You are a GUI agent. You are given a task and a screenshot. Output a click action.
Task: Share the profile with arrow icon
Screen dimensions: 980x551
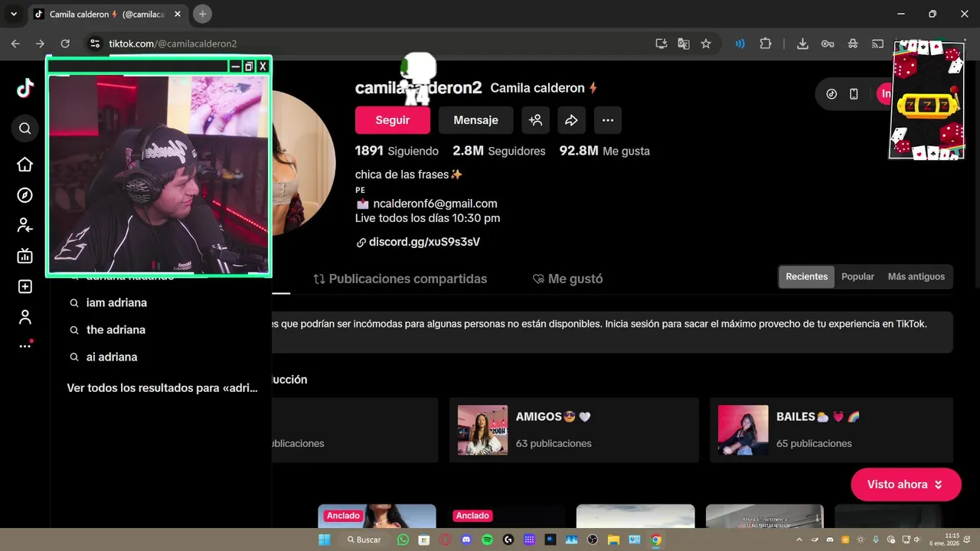(571, 120)
